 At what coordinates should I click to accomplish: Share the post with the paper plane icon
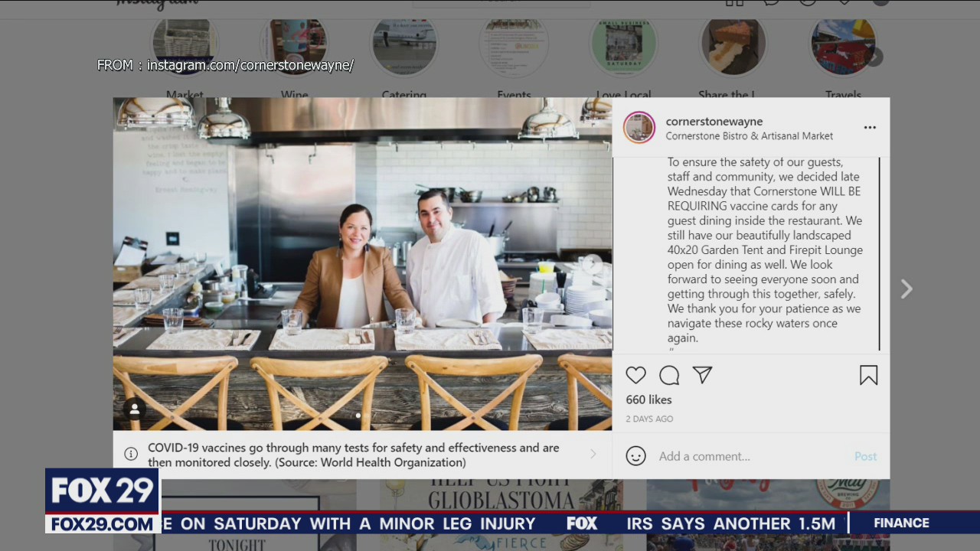702,375
